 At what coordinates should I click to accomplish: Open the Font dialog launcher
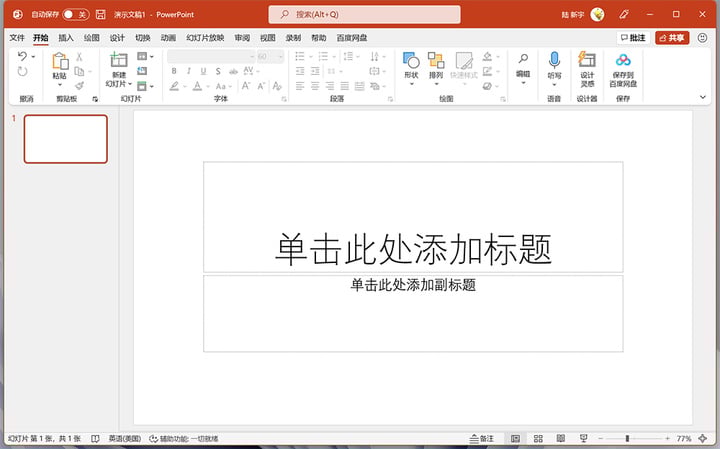point(284,99)
